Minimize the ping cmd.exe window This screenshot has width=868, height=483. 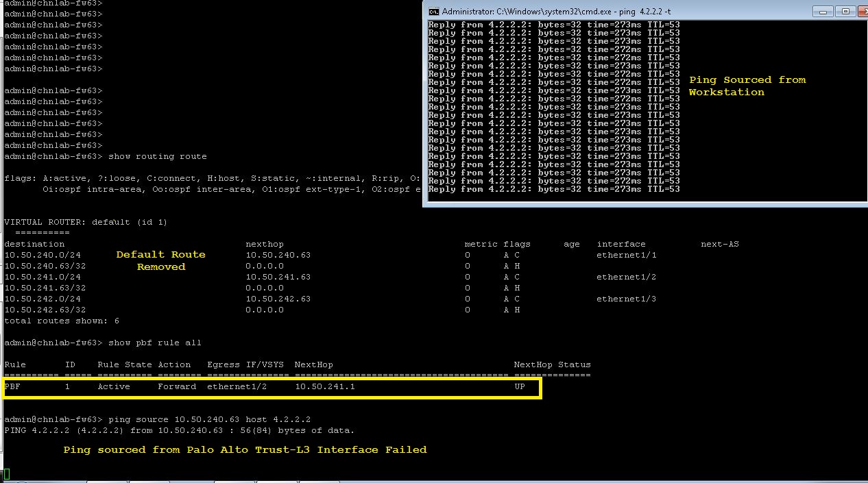[823, 12]
